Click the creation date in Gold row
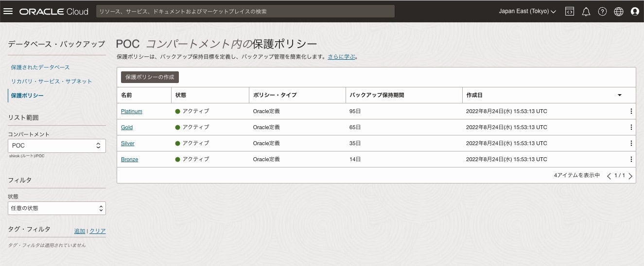 [x=506, y=127]
